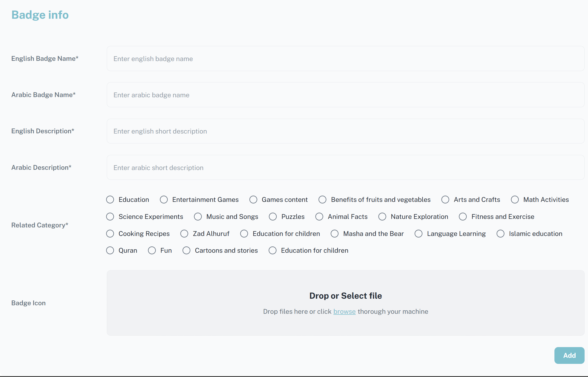
Task: Pick the Games content category
Action: [253, 200]
